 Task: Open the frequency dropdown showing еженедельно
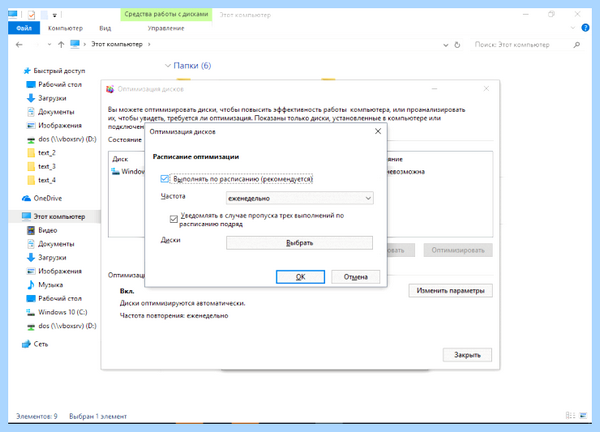point(300,198)
